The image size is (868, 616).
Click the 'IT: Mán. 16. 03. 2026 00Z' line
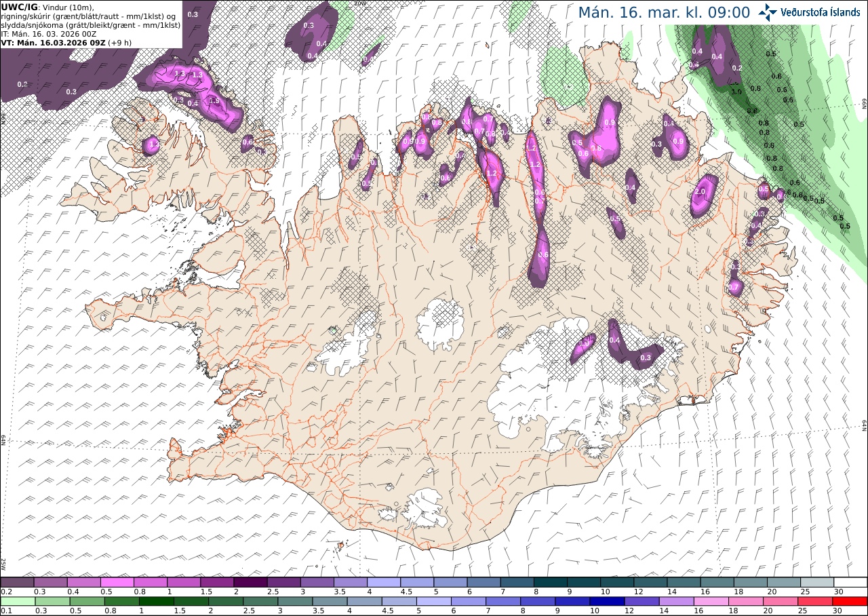[49, 33]
